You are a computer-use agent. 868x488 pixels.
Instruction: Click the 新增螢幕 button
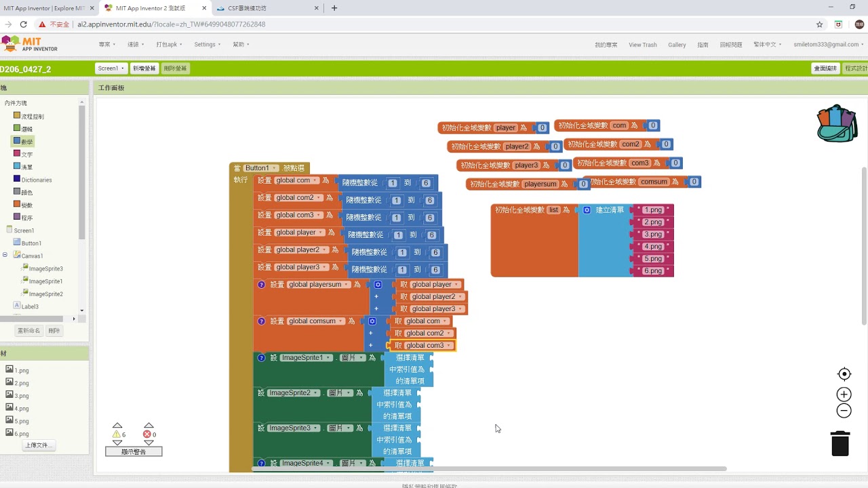click(144, 68)
